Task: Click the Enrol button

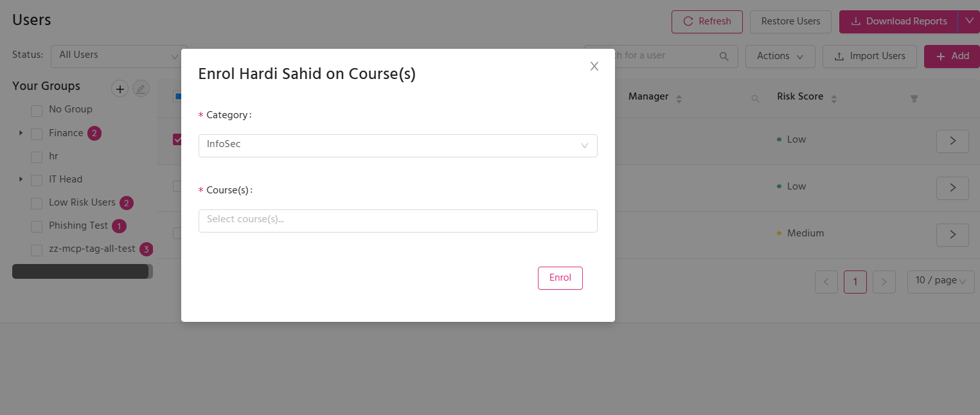Action: [560, 278]
